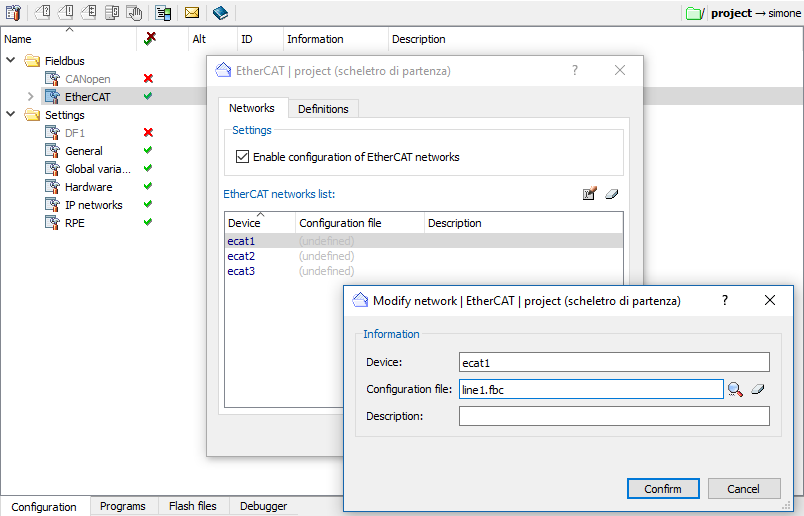Screen dimensions: 804x516
Task: Click the help question mark in EtherCAT dialog
Action: coord(575,70)
